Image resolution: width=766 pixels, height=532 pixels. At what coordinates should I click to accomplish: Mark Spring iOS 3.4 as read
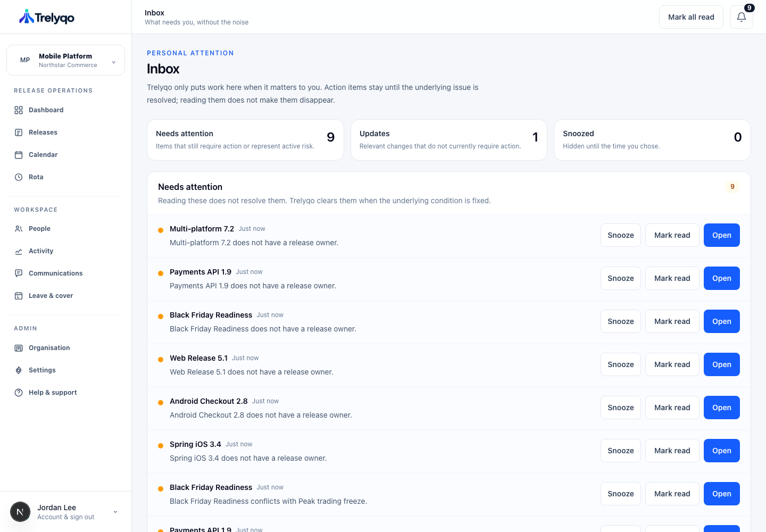pos(672,451)
